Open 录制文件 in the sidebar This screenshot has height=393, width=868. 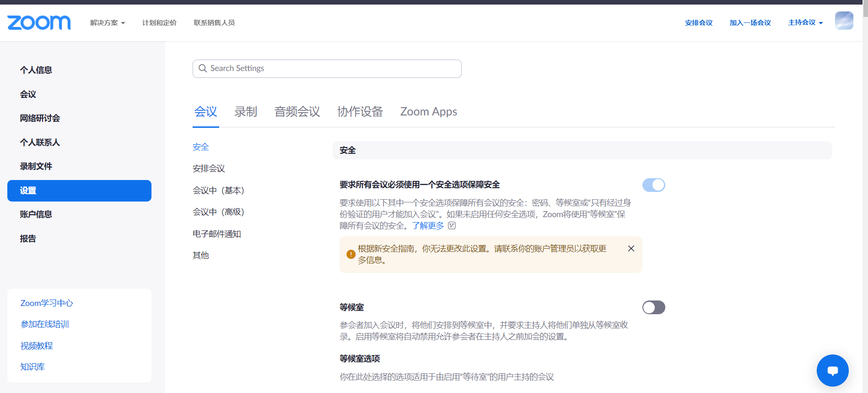tap(36, 166)
